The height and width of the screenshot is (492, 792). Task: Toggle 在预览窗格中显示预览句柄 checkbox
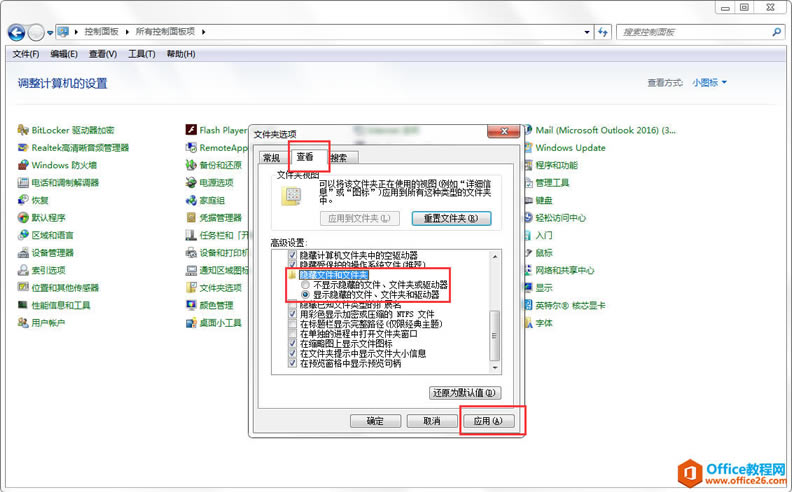pyautogui.click(x=292, y=363)
